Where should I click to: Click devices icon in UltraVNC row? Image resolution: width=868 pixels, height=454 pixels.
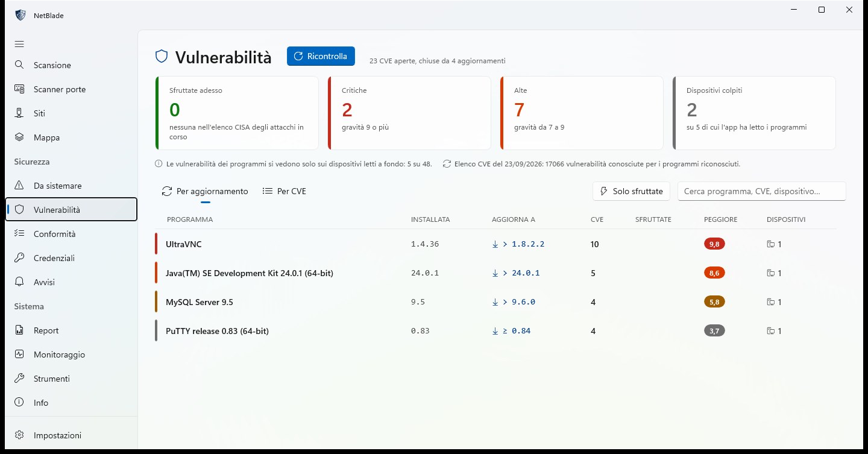tap(770, 244)
